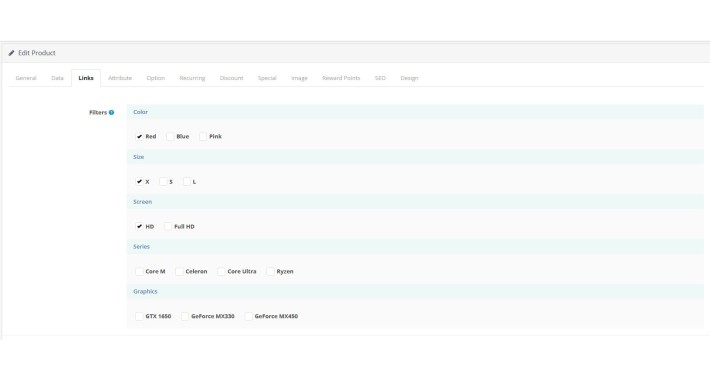The height and width of the screenshot is (380, 710).
Task: Switch to the Reward Points tab
Action: [x=341, y=78]
